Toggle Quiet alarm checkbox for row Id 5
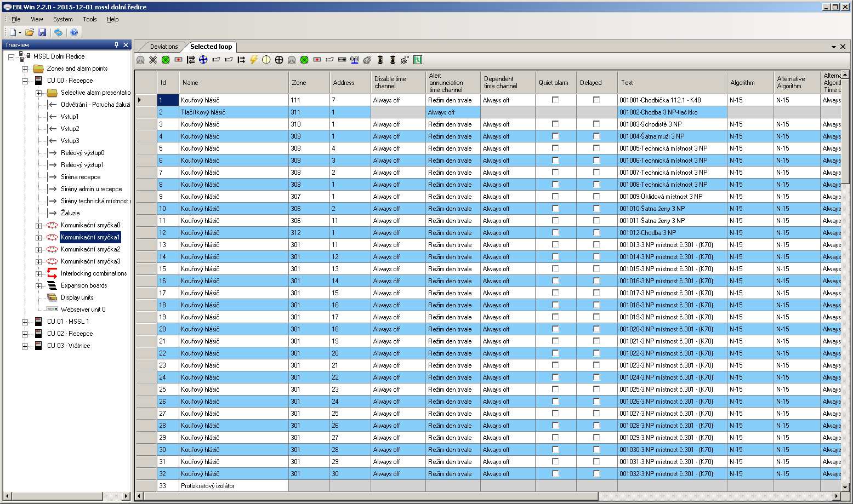The width and height of the screenshot is (853, 504). 555,148
